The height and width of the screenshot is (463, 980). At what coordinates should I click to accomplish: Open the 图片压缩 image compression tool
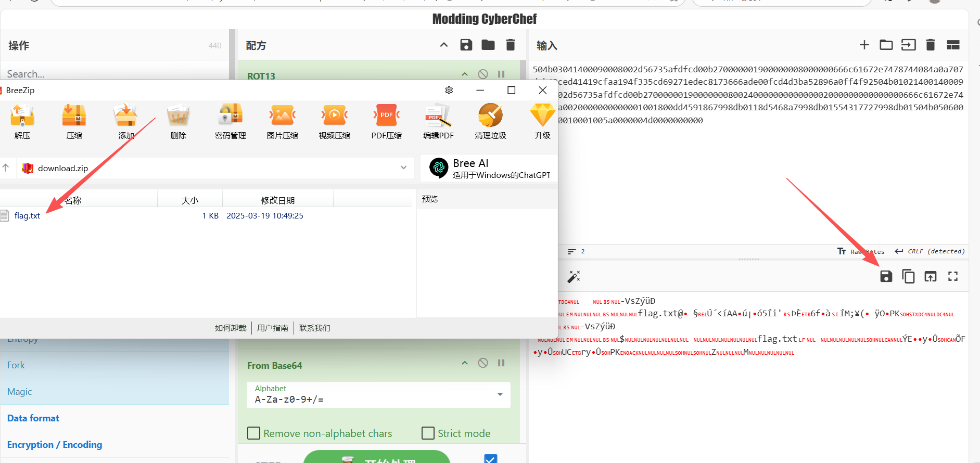(x=282, y=115)
